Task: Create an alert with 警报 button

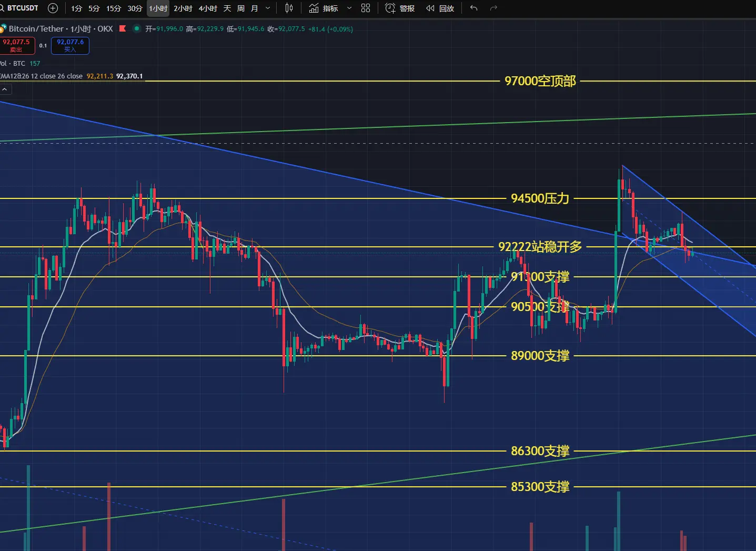Action: click(400, 8)
